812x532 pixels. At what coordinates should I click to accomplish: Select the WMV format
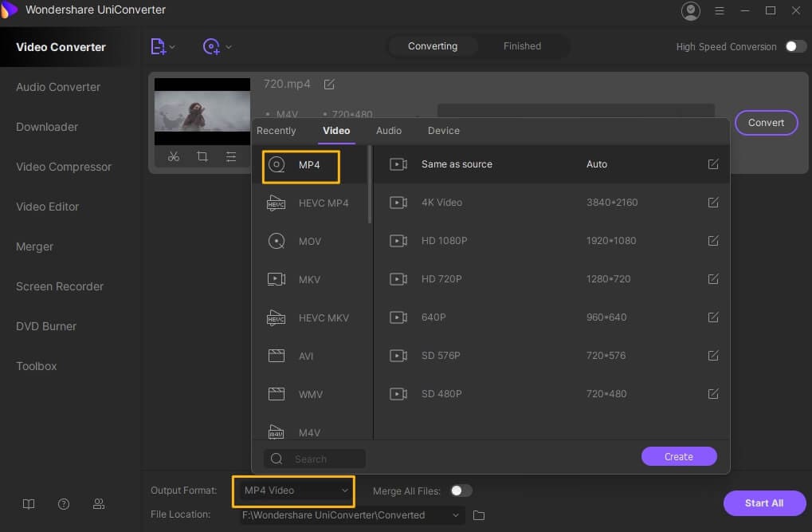[310, 395]
